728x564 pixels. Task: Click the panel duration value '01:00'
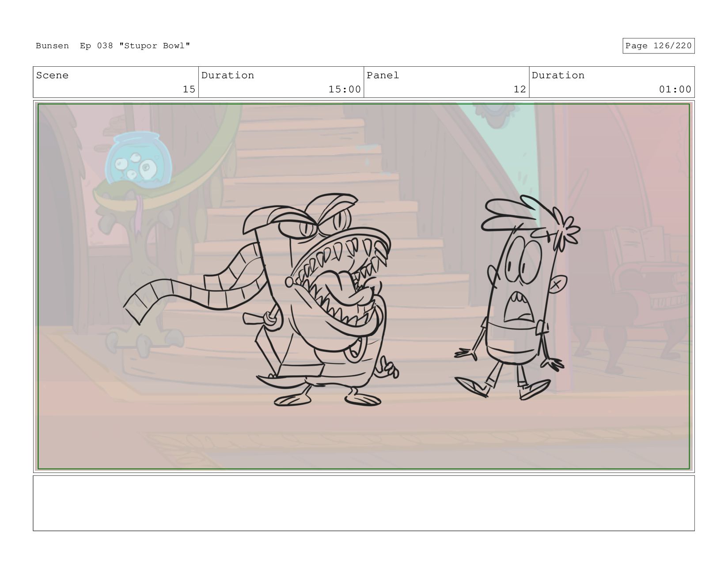tap(675, 89)
